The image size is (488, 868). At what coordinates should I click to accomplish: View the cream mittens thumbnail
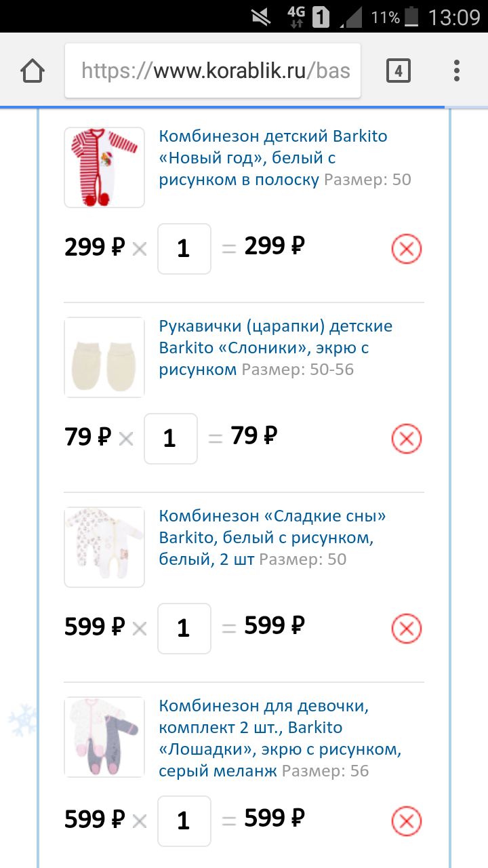(104, 357)
